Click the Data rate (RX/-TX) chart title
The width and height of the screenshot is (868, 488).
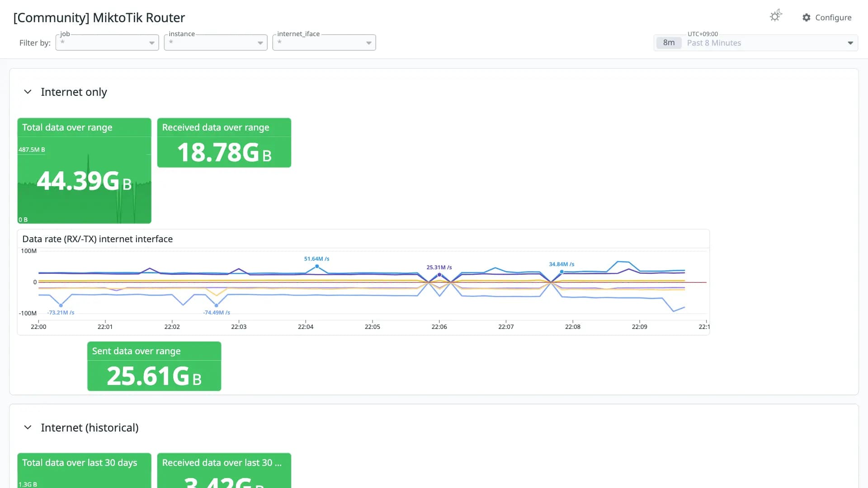click(x=97, y=239)
